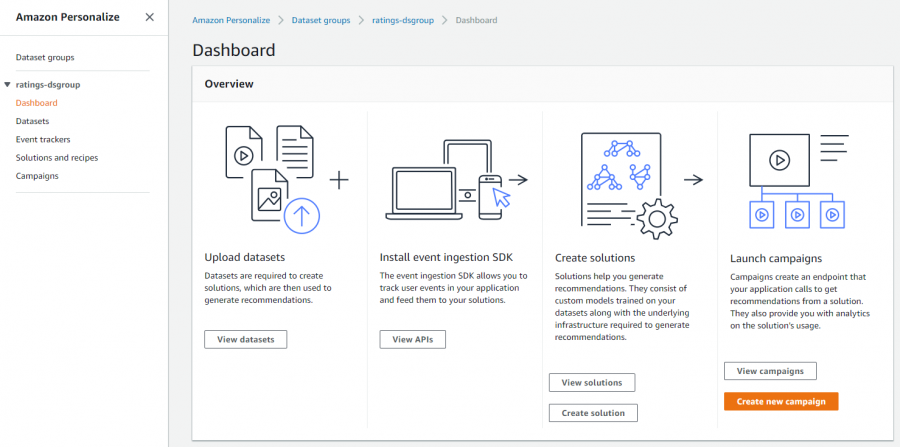Viewport: 900px width, 447px height.
Task: Open Datasets in the sidebar
Action: pyautogui.click(x=32, y=122)
